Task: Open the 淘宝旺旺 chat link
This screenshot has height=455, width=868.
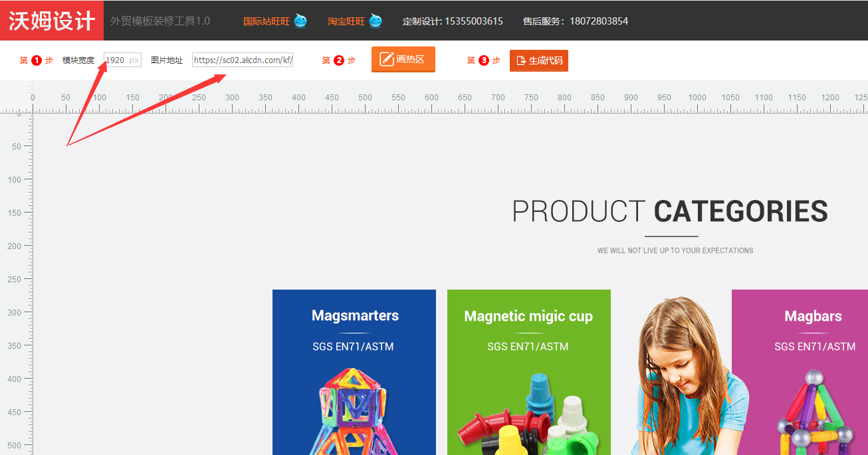Action: 346,21
